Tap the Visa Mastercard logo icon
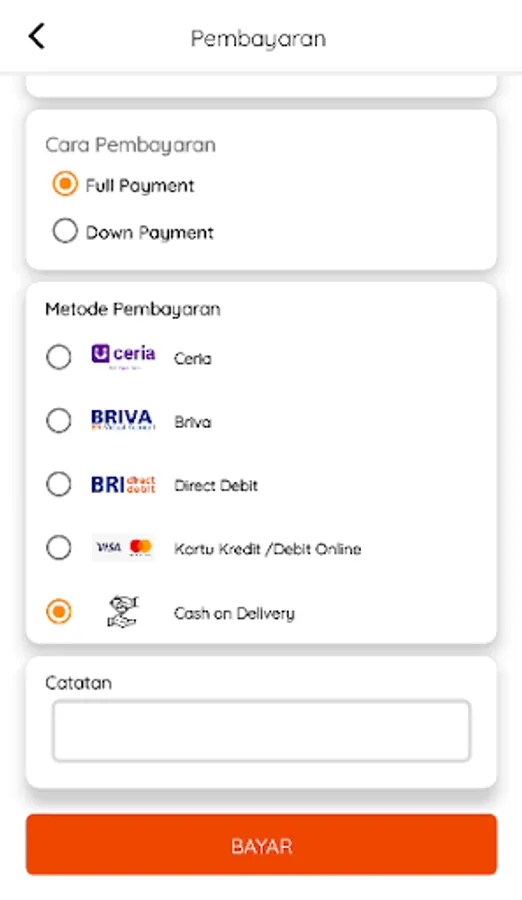This screenshot has height=900, width=522. pyautogui.click(x=123, y=548)
